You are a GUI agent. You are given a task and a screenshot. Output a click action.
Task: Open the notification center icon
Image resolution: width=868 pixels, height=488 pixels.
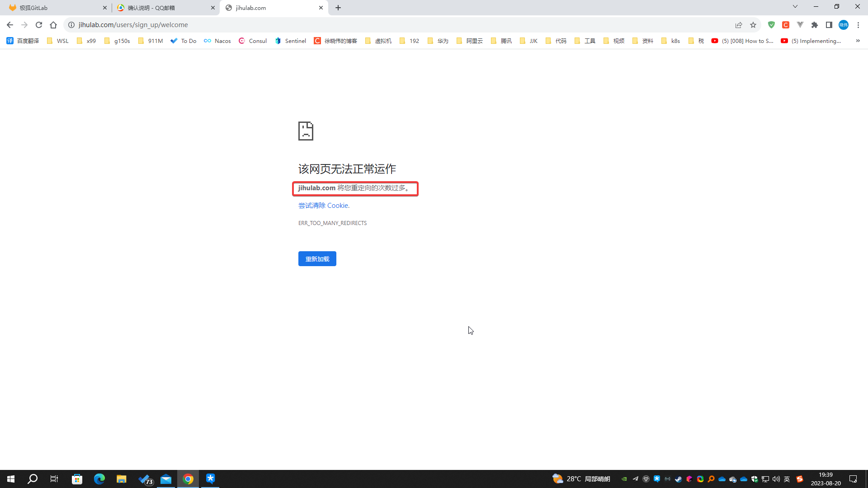[x=853, y=479]
